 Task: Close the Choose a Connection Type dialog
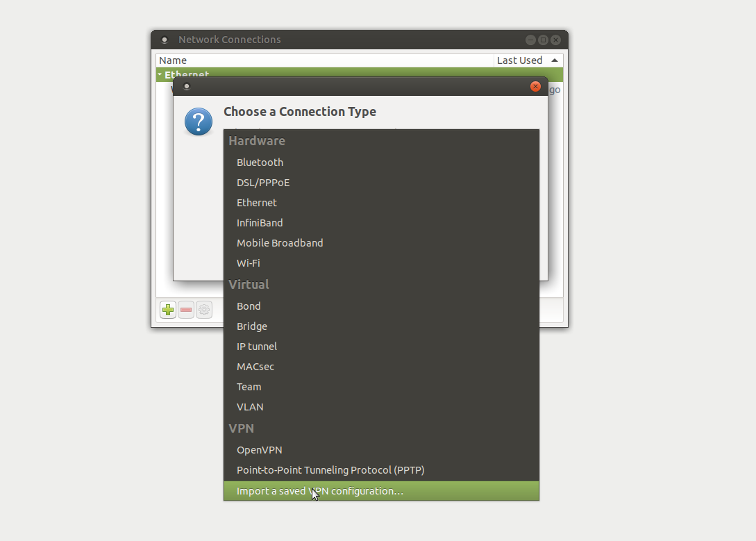tap(535, 87)
